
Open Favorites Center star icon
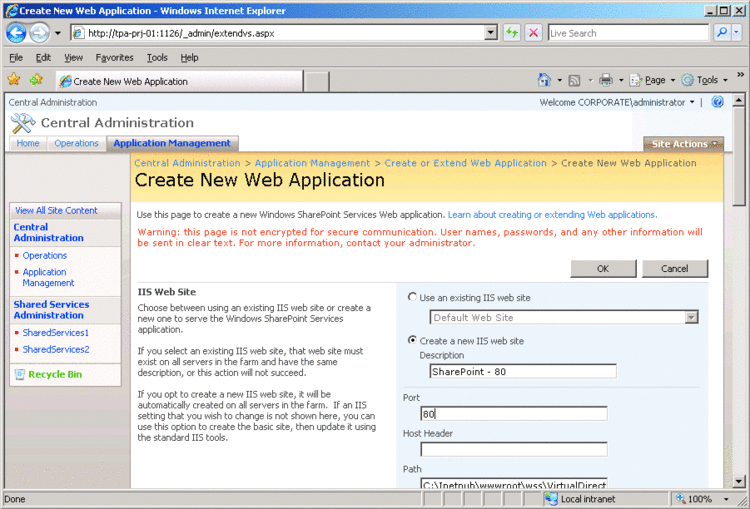point(14,79)
